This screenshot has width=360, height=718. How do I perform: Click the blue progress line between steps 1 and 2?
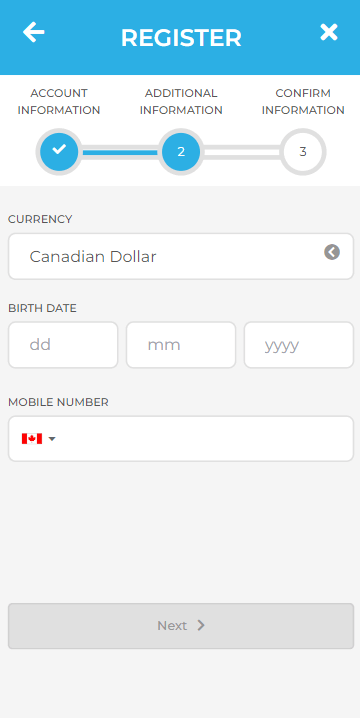point(120,152)
